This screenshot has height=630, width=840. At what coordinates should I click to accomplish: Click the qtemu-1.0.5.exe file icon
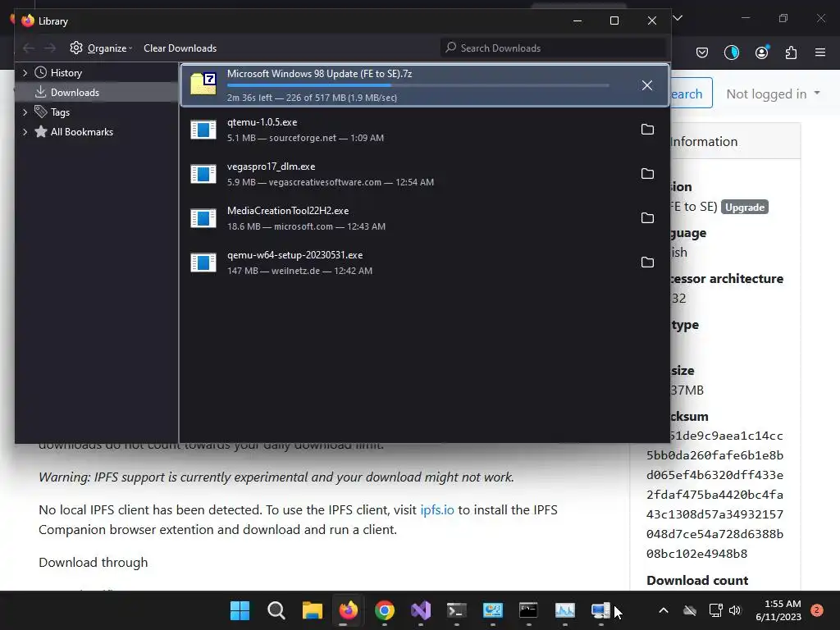[x=203, y=130]
